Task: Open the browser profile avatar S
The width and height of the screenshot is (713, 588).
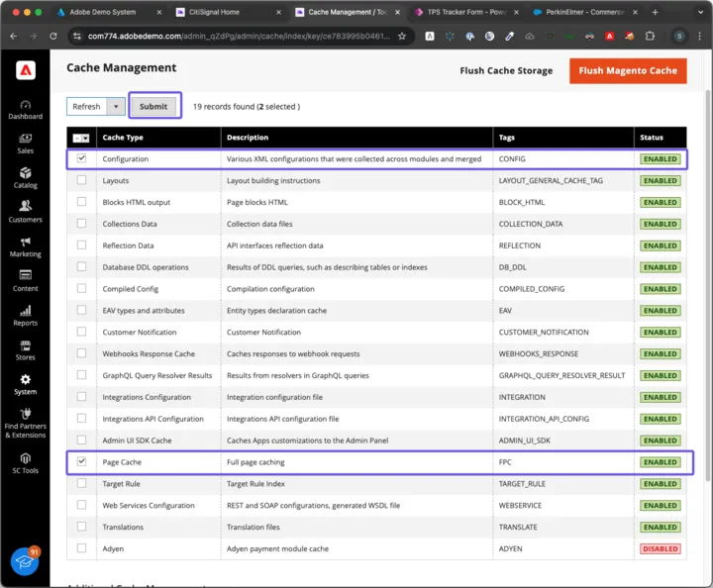Action: coord(679,37)
